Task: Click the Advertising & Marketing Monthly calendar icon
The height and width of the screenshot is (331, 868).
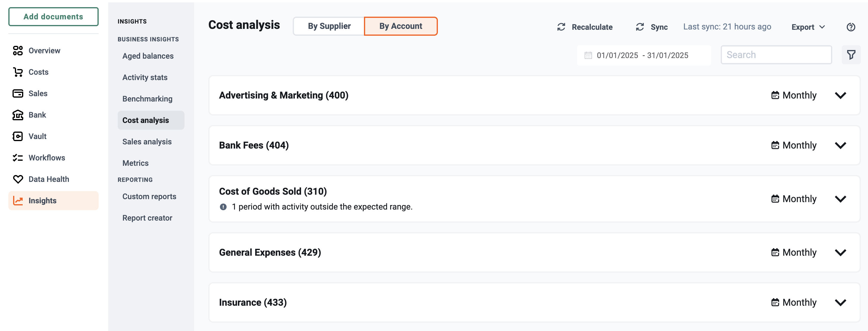Action: 775,95
